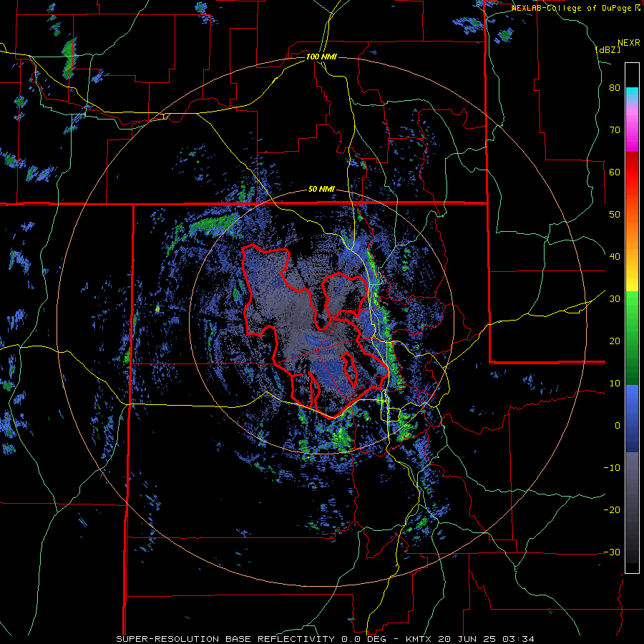Click the 80 value on the dBZ scale
The width and height of the screenshot is (644, 644).
615,88
